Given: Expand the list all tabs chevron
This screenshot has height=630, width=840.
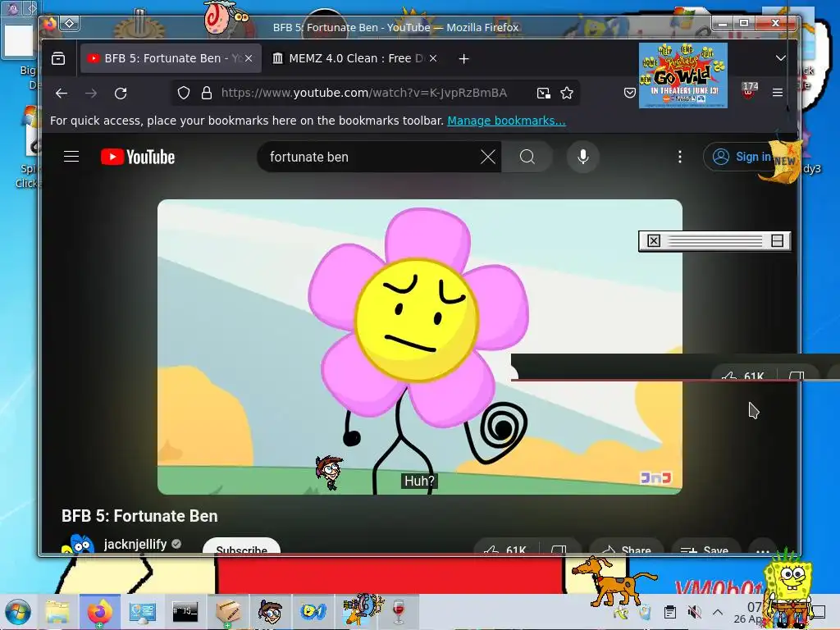Looking at the screenshot, I should click(x=781, y=58).
